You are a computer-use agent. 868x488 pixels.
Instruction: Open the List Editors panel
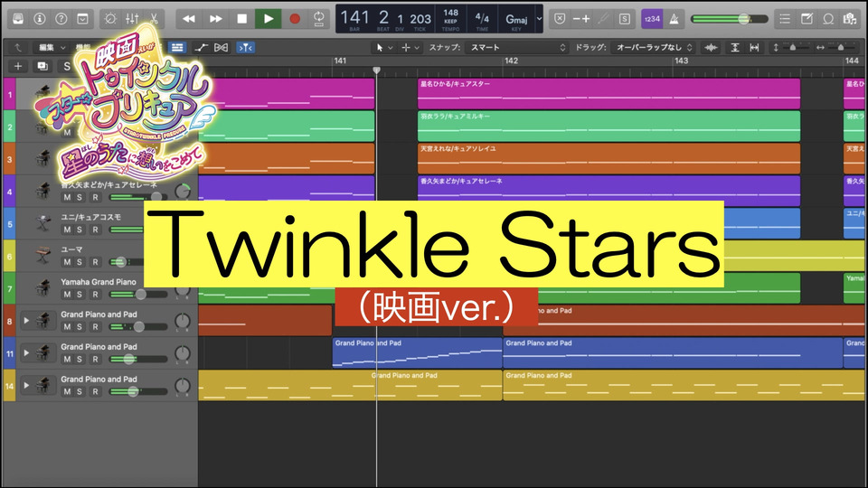pos(785,19)
